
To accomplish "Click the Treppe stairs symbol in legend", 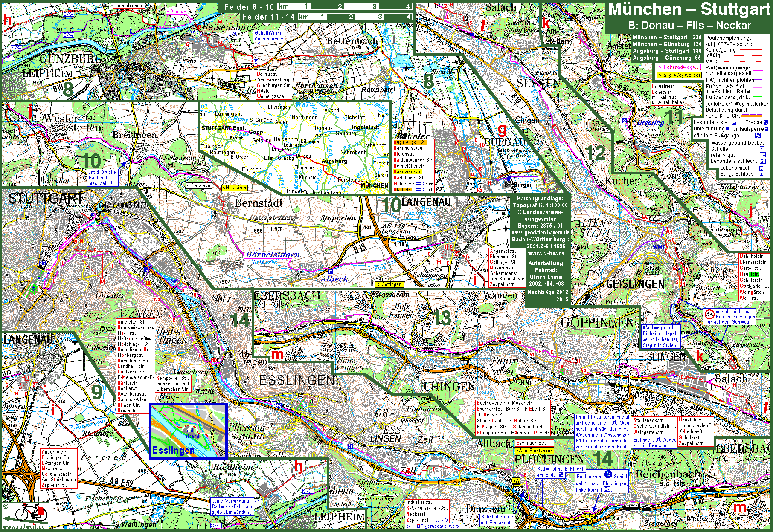I will [x=766, y=123].
